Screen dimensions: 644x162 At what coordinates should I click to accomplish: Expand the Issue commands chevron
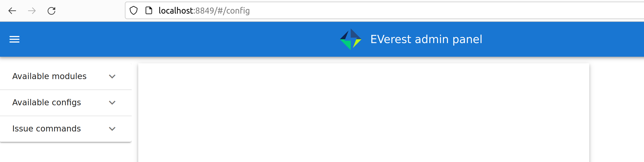(112, 129)
